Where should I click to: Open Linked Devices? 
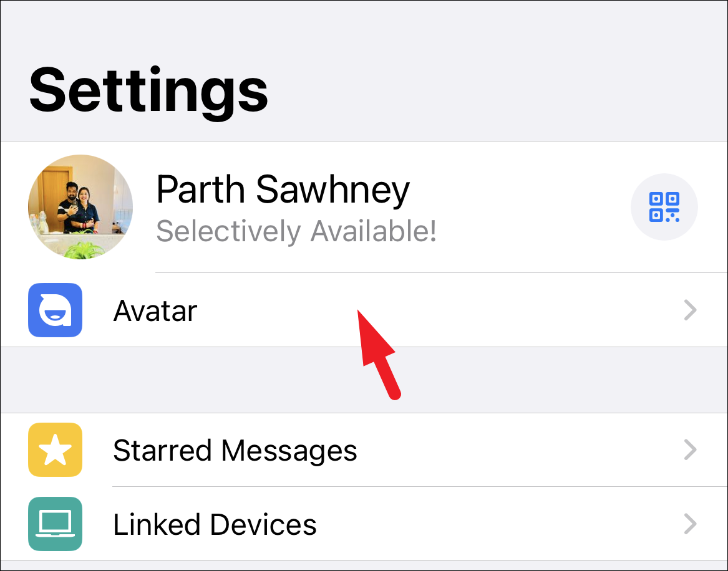[215, 525]
